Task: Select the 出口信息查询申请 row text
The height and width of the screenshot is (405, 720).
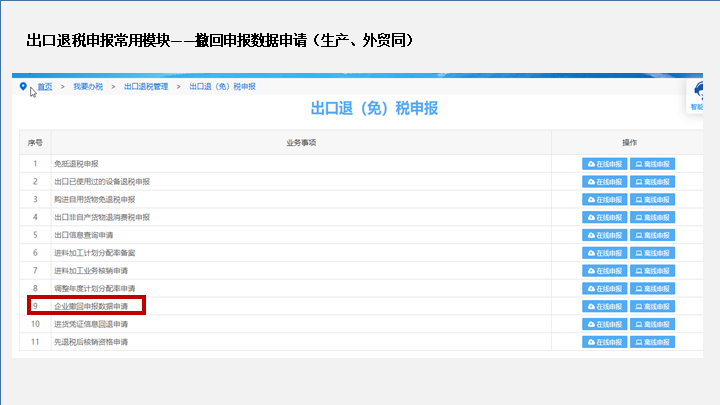Action: (x=84, y=235)
